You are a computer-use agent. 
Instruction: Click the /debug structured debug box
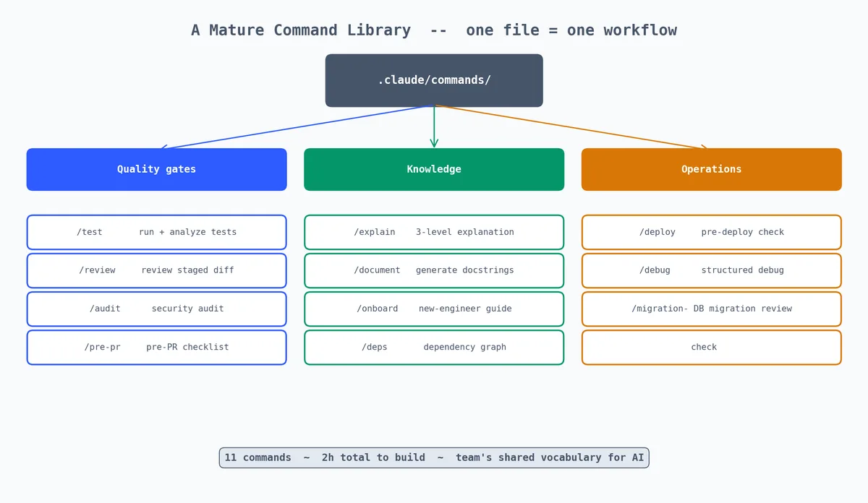[712, 270]
